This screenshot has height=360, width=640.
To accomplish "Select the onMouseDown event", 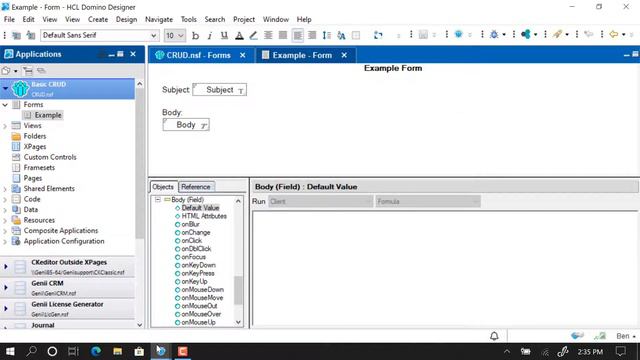I will pyautogui.click(x=202, y=289).
